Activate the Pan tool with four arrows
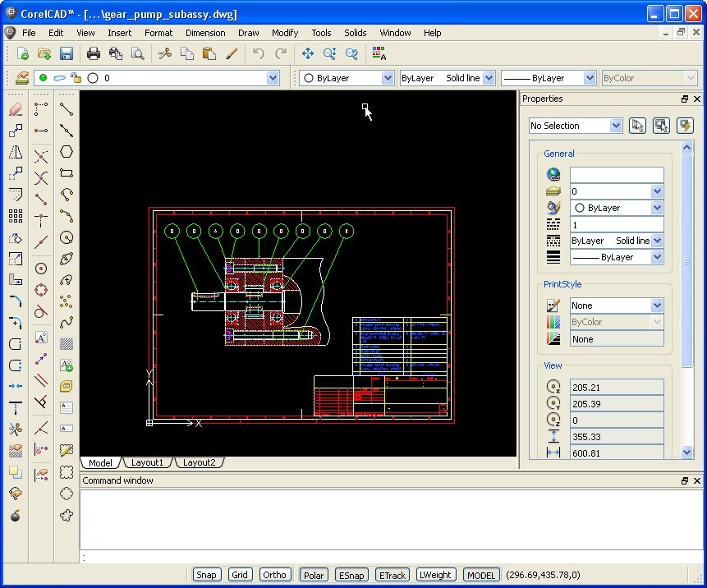The image size is (707, 588). coord(308,53)
